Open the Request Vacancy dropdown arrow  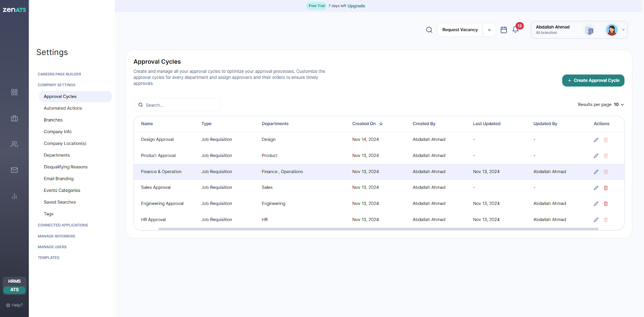489,30
